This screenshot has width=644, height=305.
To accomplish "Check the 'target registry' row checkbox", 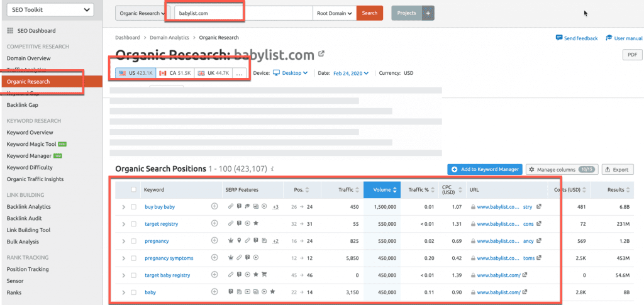I will pyautogui.click(x=133, y=223).
